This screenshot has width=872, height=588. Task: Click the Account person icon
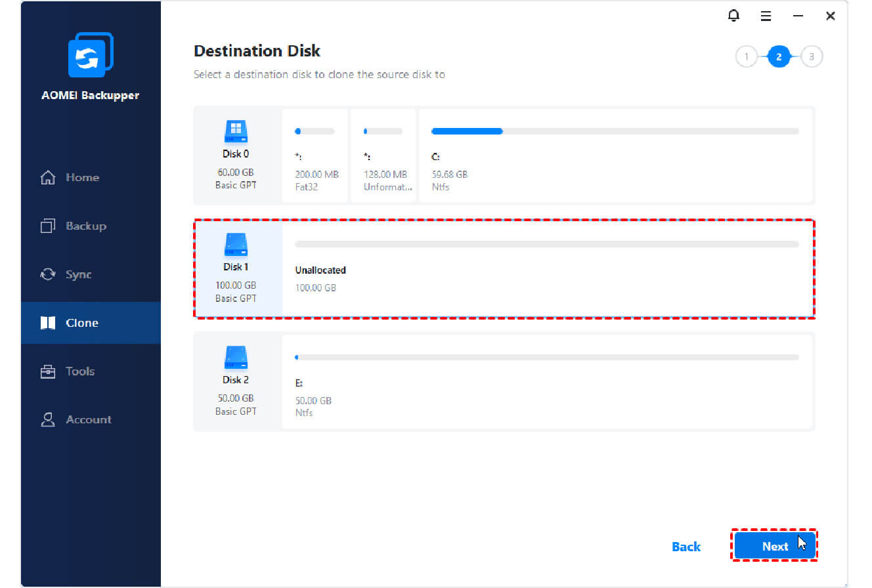click(x=48, y=420)
